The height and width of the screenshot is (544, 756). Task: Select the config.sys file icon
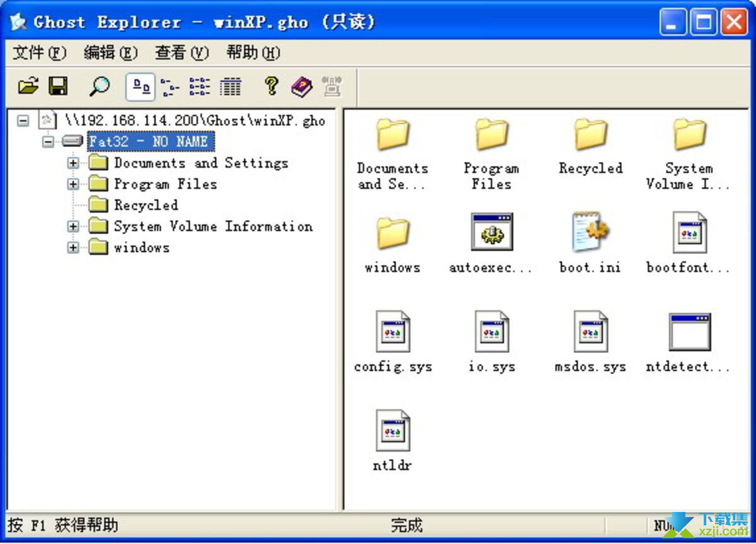[x=392, y=332]
